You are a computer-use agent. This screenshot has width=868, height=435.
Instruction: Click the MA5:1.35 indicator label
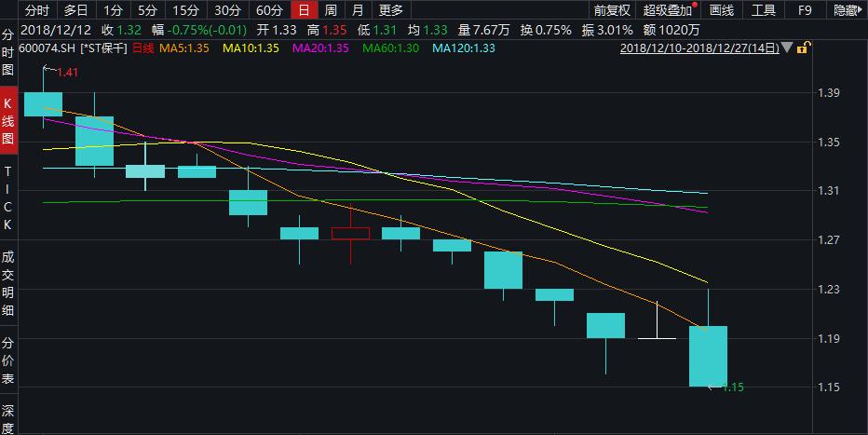(x=184, y=48)
